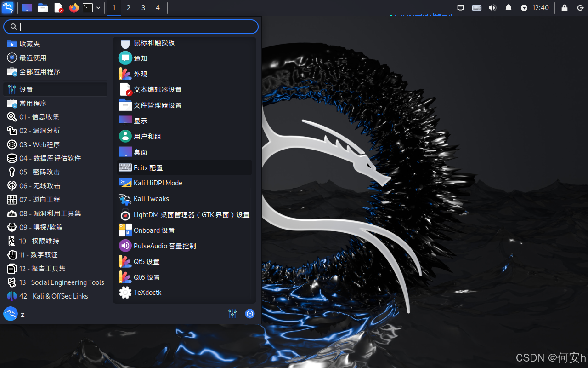Open 文本编辑器设置 entry
The height and width of the screenshot is (368, 588).
[x=184, y=90]
